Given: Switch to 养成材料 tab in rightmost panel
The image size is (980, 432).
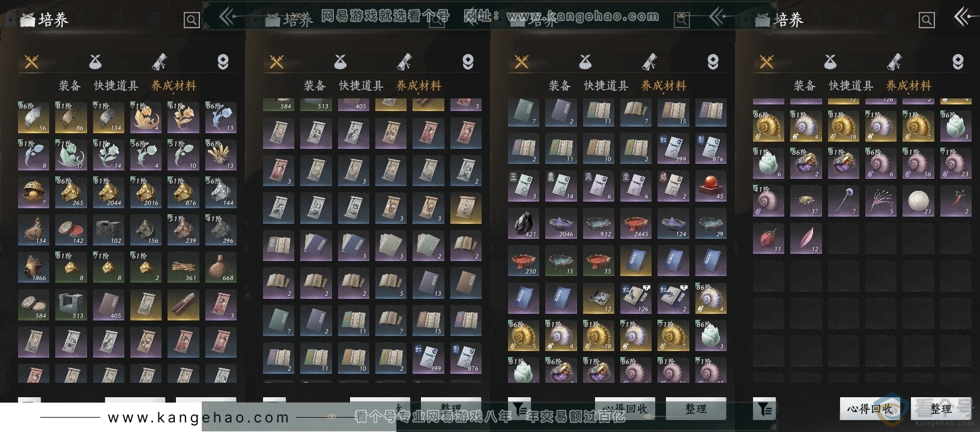Looking at the screenshot, I should [909, 86].
